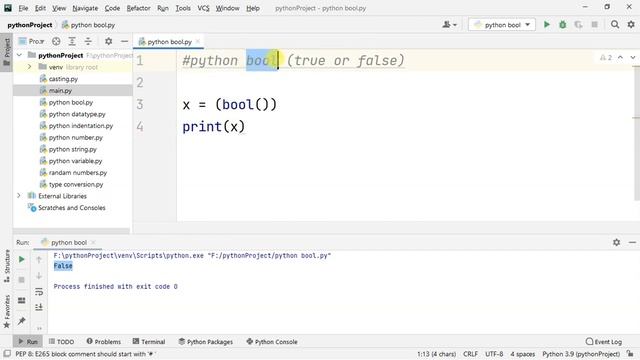Hide the Run tool window

(632, 242)
